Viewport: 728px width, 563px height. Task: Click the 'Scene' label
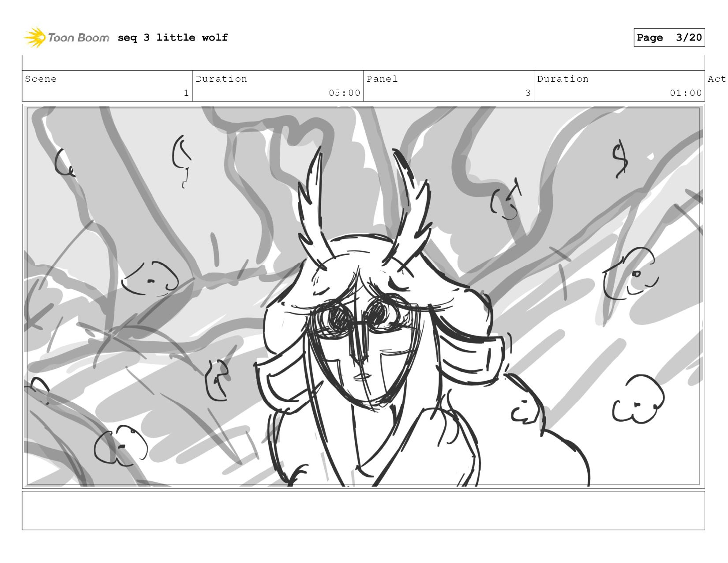(x=41, y=79)
